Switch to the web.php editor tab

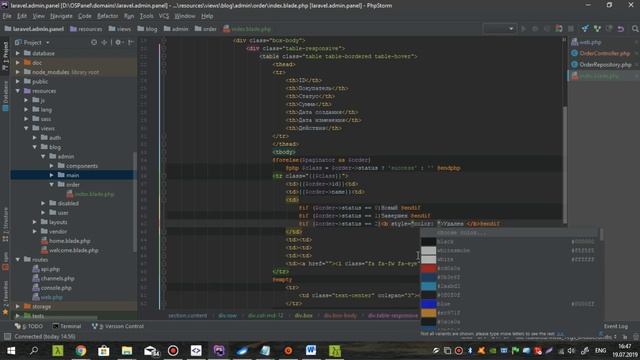[604, 42]
